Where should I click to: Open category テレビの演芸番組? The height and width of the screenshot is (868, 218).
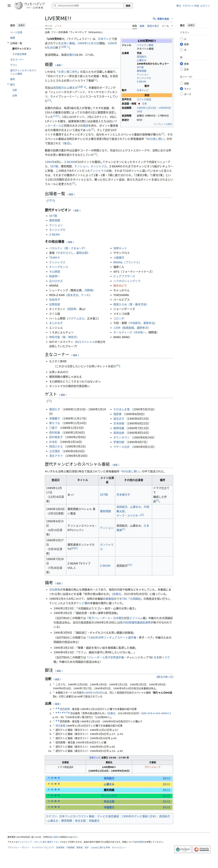pos(108,816)
